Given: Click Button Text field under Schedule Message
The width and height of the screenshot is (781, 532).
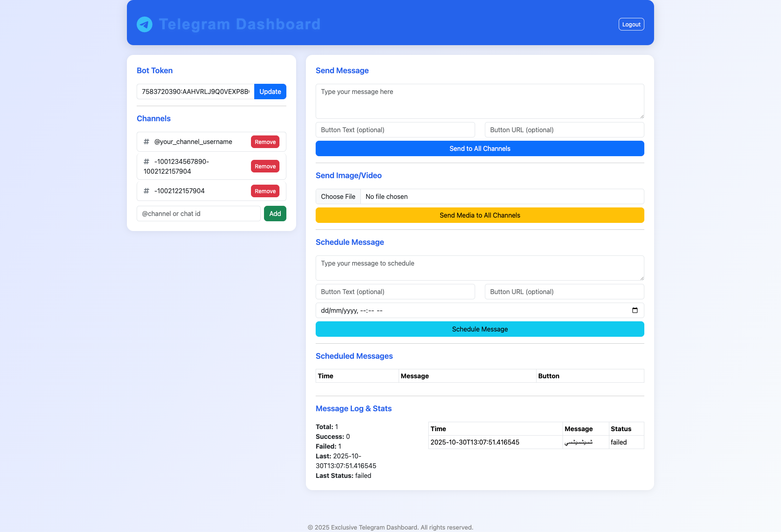Looking at the screenshot, I should point(395,292).
